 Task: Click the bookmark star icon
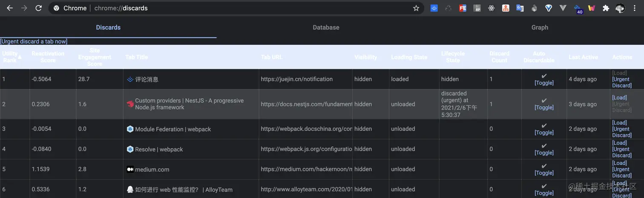pyautogui.click(x=416, y=8)
